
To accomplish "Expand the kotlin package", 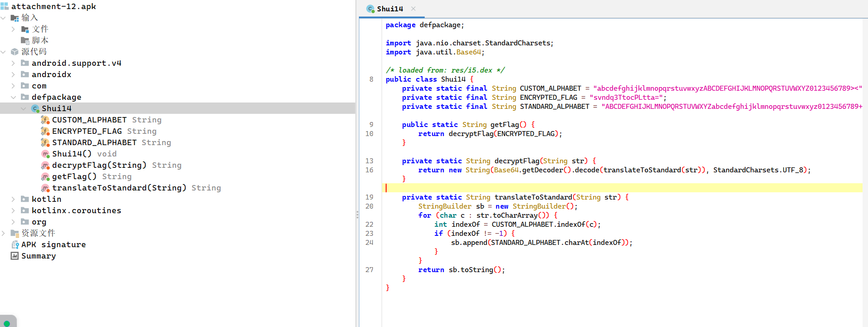I will (13, 199).
